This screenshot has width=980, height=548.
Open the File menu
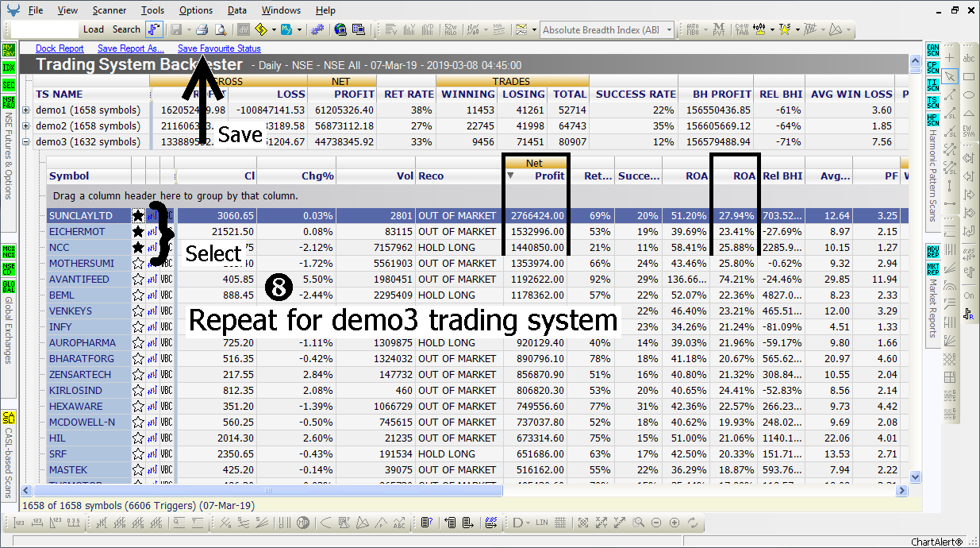(36, 10)
